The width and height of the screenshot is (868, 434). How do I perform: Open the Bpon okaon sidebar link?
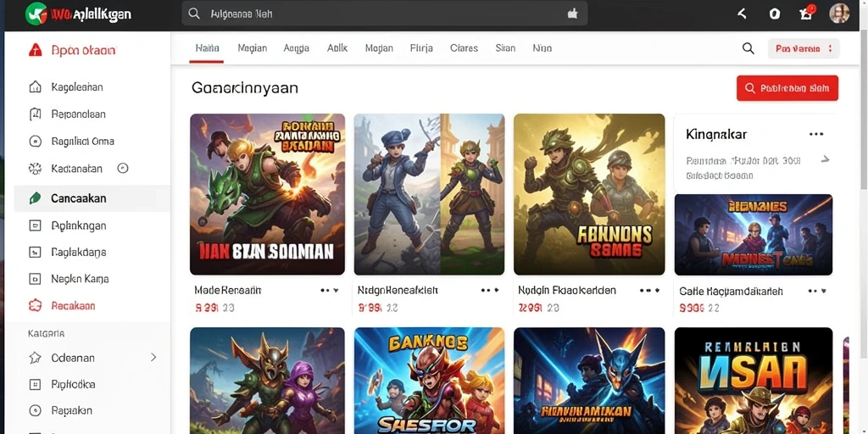pyautogui.click(x=84, y=50)
